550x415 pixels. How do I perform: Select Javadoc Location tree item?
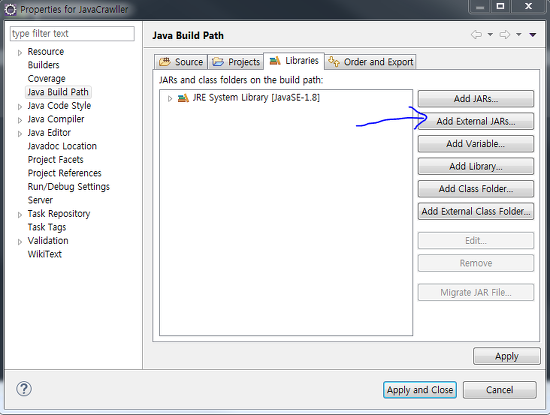[62, 146]
